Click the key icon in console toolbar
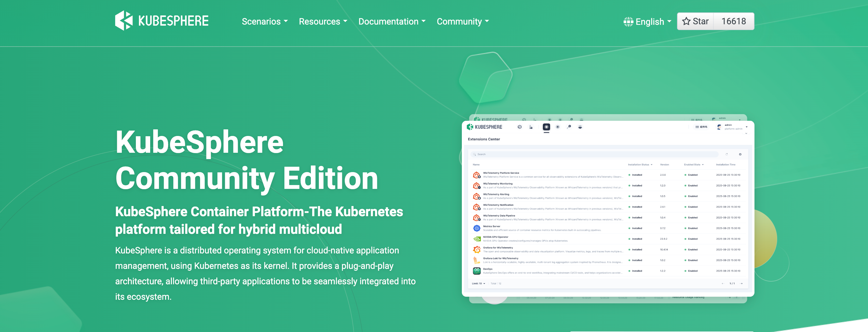This screenshot has width=868, height=332. [x=569, y=127]
